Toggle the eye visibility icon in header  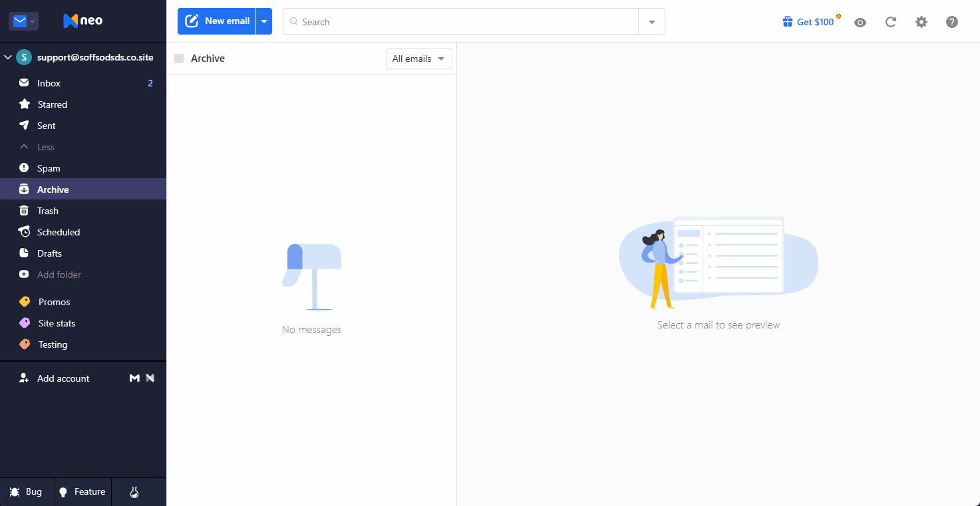(x=860, y=22)
